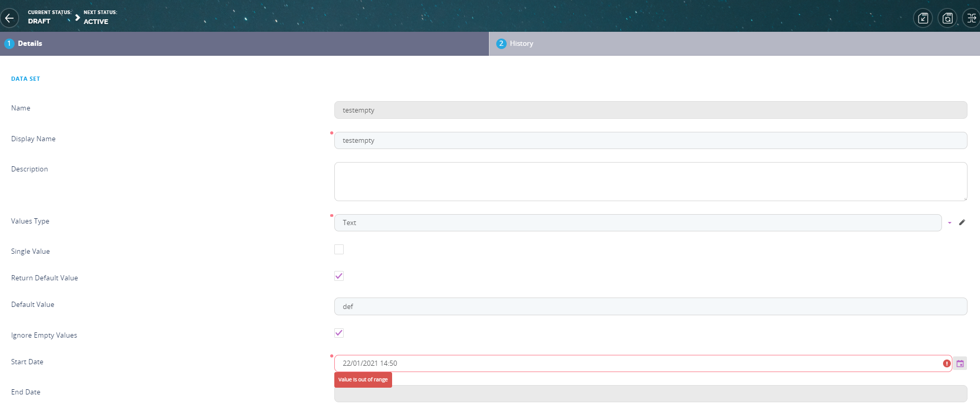Click the chevron between Draft and Active status
The image size is (980, 408).
tap(78, 18)
